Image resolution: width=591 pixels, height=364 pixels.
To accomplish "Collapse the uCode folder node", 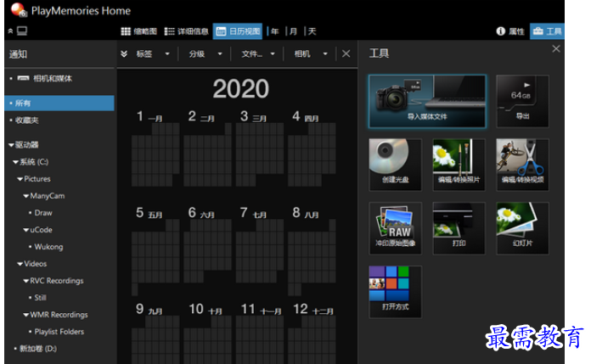I will (x=26, y=230).
